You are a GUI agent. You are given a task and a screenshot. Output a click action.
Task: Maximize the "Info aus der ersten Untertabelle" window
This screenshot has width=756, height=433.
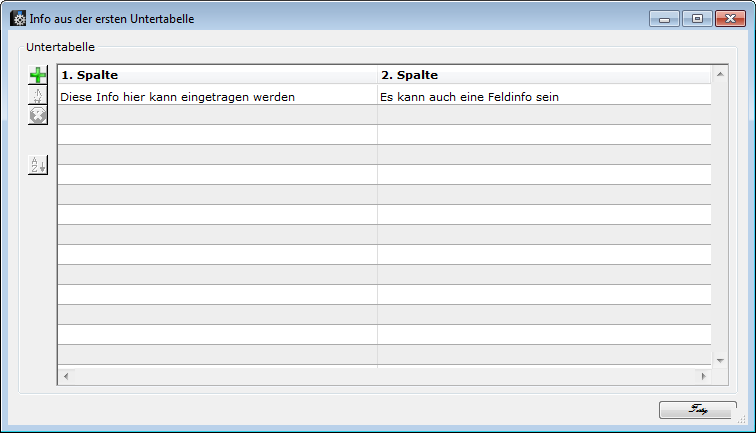[x=697, y=18]
